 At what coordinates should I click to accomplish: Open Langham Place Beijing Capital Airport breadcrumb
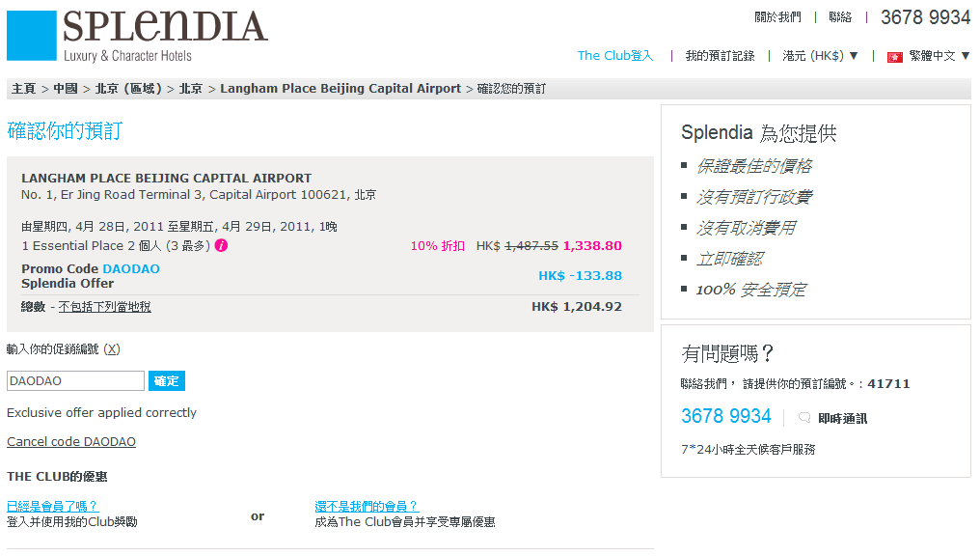(x=340, y=89)
